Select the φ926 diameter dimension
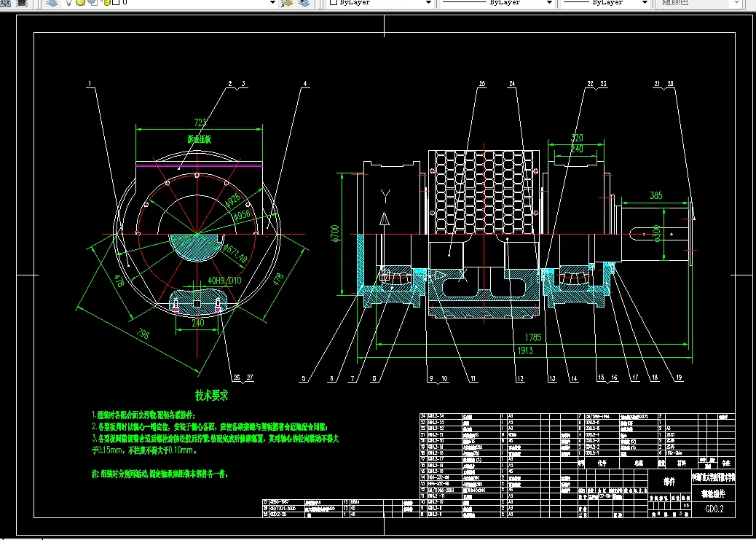Image resolution: width=756 pixels, height=540 pixels. 232,200
